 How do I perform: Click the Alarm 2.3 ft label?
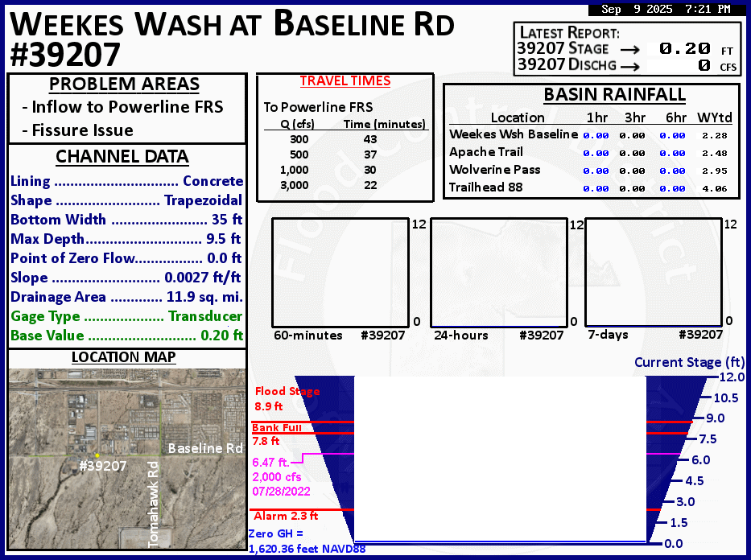tap(286, 516)
